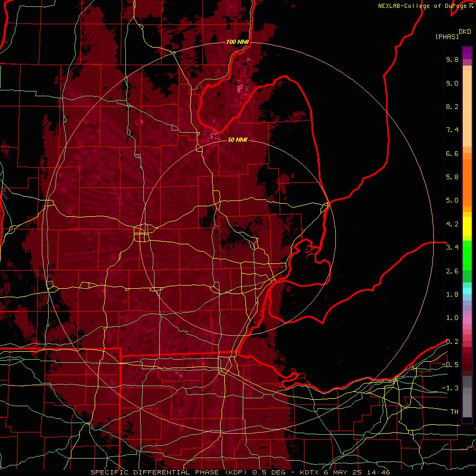
Task: Select the 9.8 value on color scale
Action: (x=452, y=59)
